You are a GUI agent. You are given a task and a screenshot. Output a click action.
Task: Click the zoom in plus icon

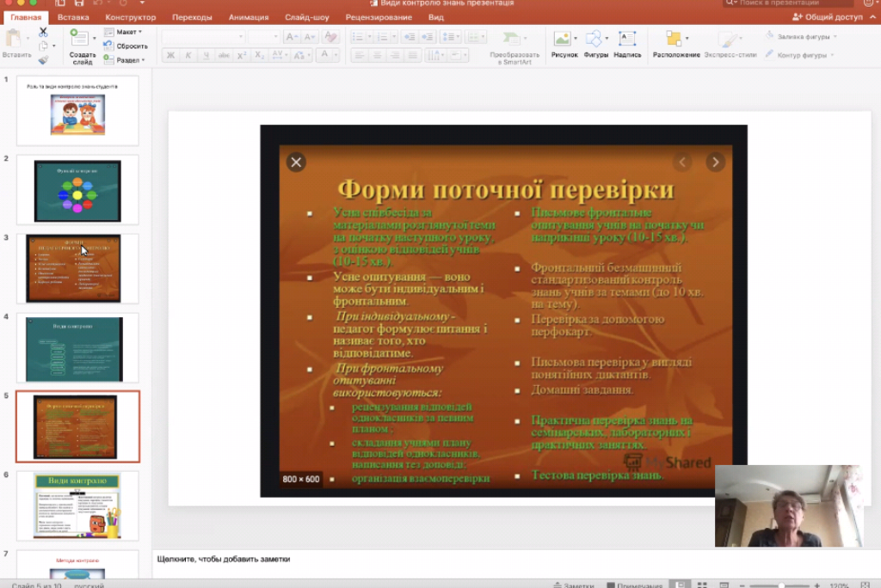tap(817, 585)
